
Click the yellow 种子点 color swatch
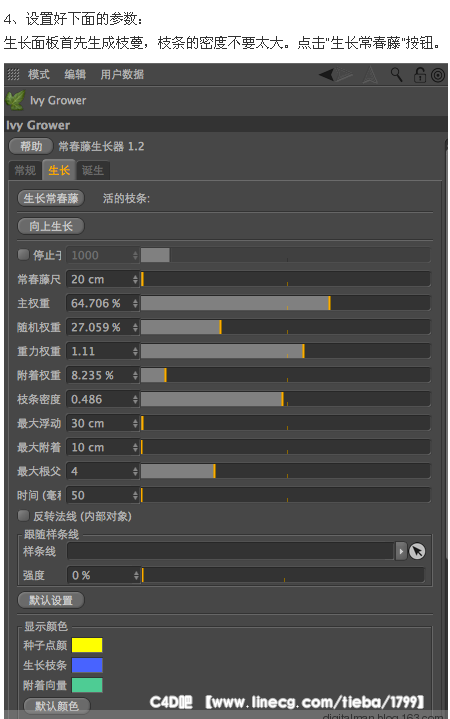tap(87, 645)
